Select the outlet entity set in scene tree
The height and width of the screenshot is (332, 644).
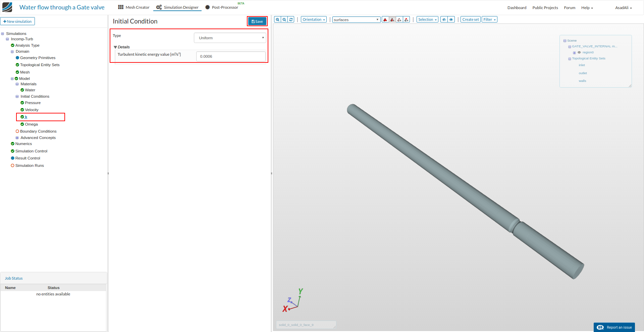[583, 73]
